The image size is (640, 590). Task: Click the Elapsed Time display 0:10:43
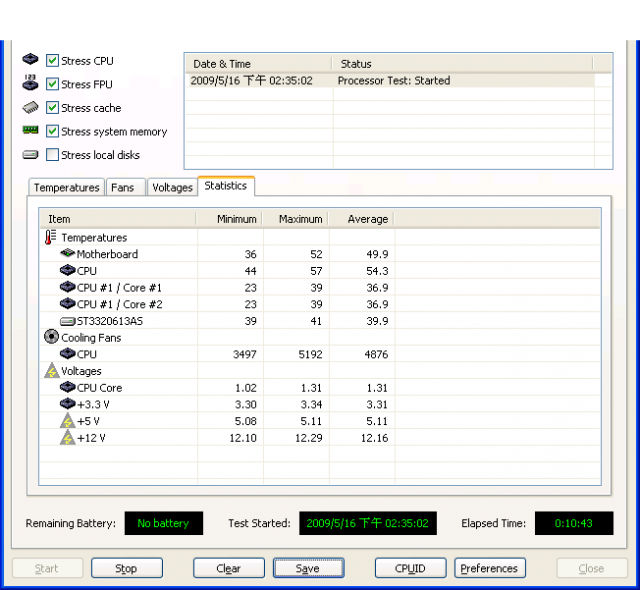click(574, 523)
